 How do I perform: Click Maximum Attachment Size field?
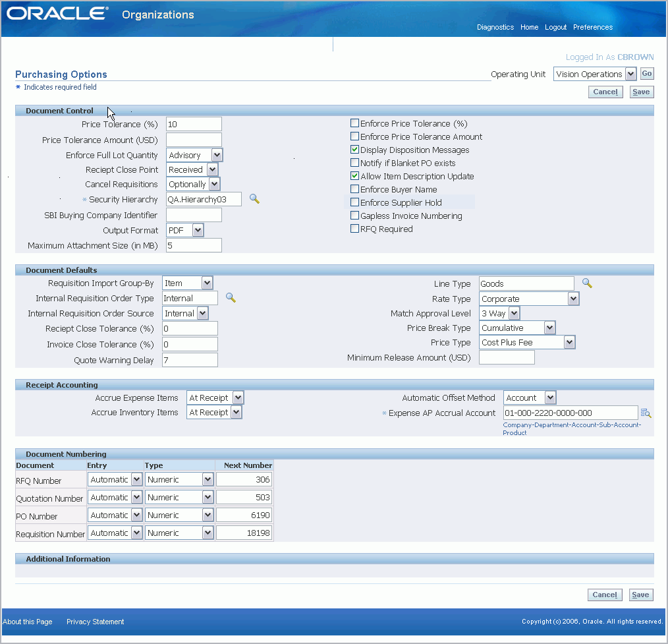(x=194, y=245)
